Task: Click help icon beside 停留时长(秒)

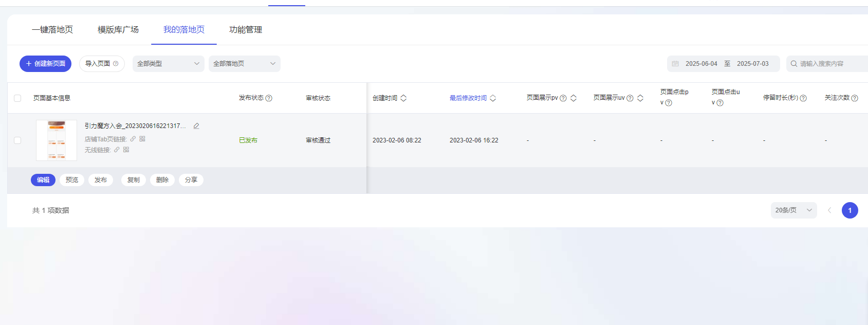Action: click(803, 98)
